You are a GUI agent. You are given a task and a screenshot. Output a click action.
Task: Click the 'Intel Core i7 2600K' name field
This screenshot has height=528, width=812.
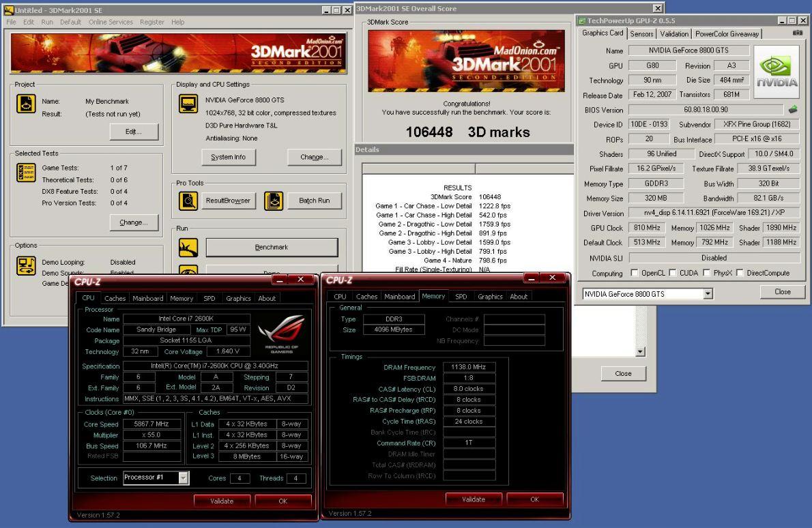point(186,319)
